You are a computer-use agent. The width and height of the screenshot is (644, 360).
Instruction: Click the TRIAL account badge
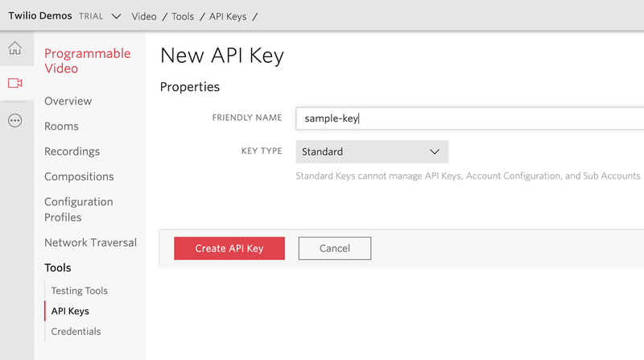[91, 16]
